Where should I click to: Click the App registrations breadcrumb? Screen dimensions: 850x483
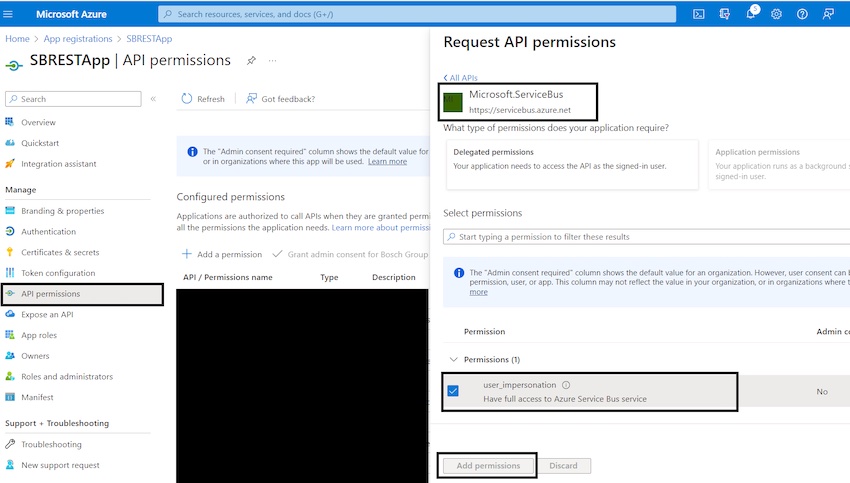pyautogui.click(x=78, y=38)
